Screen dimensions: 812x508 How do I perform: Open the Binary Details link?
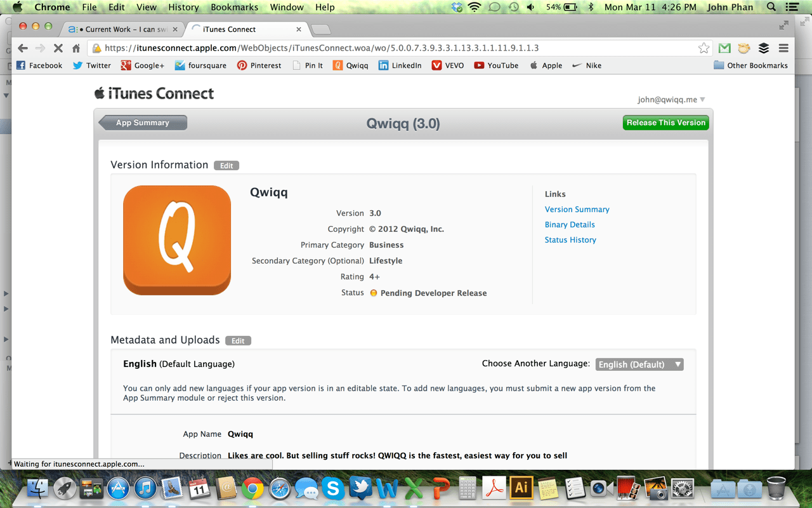[570, 225]
